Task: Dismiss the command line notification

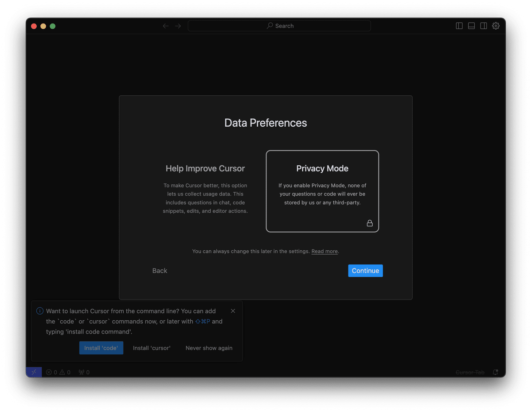Action: [233, 311]
